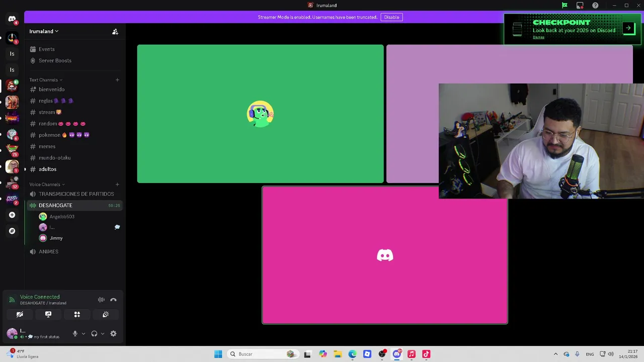644x362 pixels.
Task: Open the mundo-otaku text channel
Action: point(75,158)
